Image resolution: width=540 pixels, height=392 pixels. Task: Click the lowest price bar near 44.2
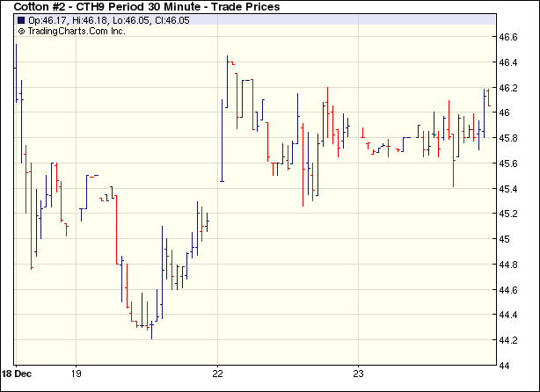coord(151,331)
